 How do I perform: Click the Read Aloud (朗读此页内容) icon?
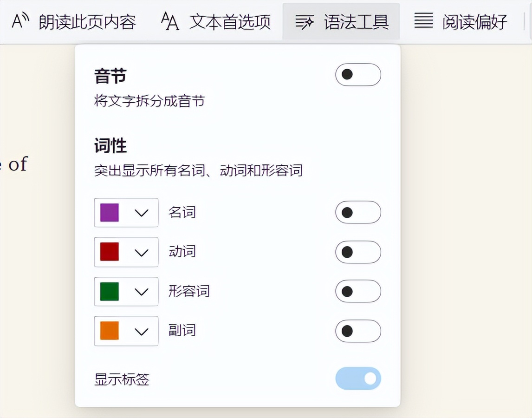click(21, 20)
